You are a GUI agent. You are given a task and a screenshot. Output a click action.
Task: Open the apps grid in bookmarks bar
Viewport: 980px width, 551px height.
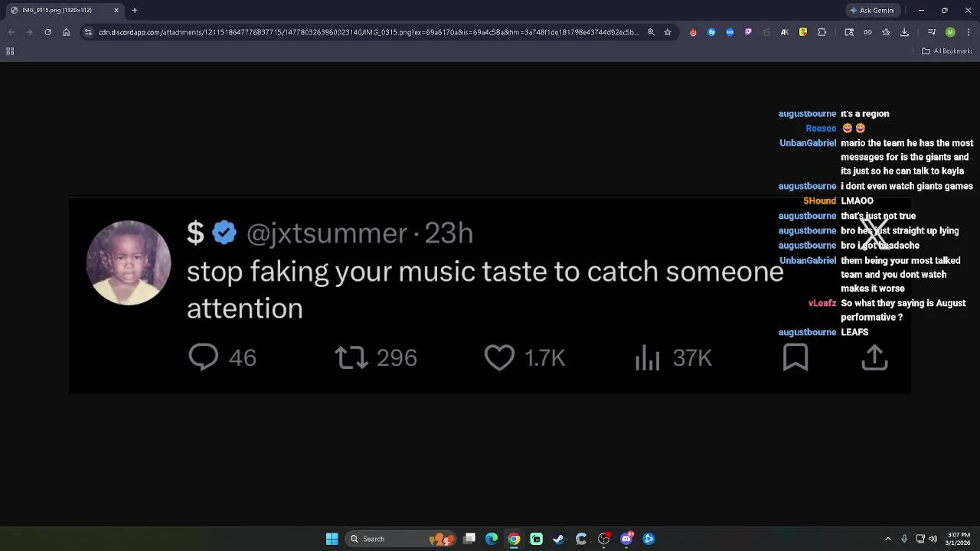[x=10, y=51]
